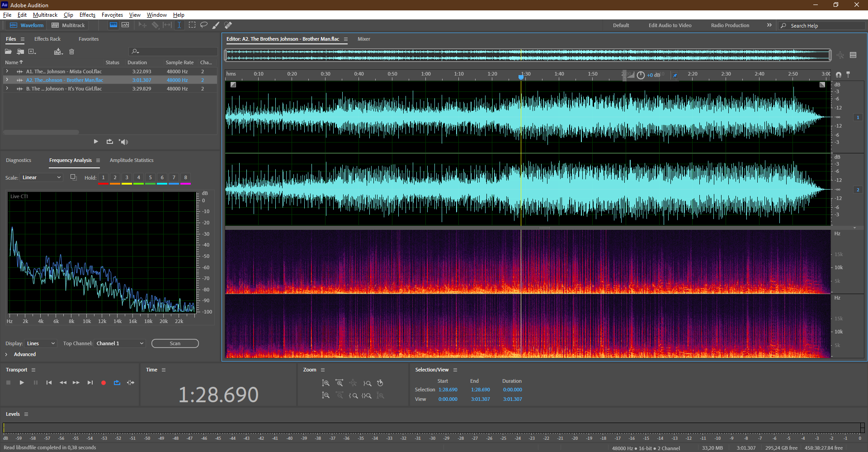This screenshot has width=868, height=452.
Task: Click Move Playhead to Previous button
Action: (49, 383)
